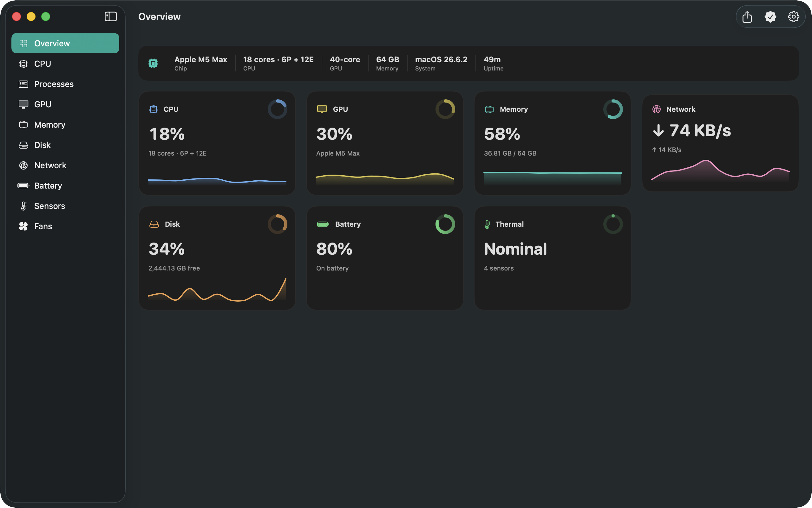Screen dimensions: 812x508
Task: Click the Battery icon in sidebar
Action: tap(23, 186)
